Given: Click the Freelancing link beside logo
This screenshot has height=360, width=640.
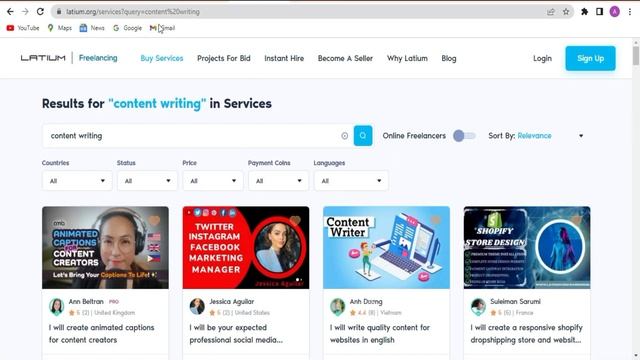Looking at the screenshot, I should [x=98, y=58].
